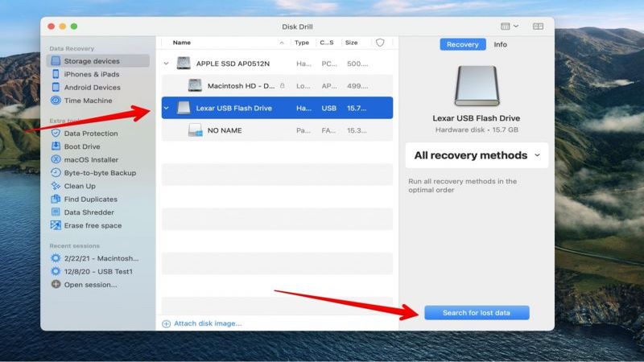Open the All recovery methods dropdown
This screenshot has width=644, height=362.
(x=477, y=155)
